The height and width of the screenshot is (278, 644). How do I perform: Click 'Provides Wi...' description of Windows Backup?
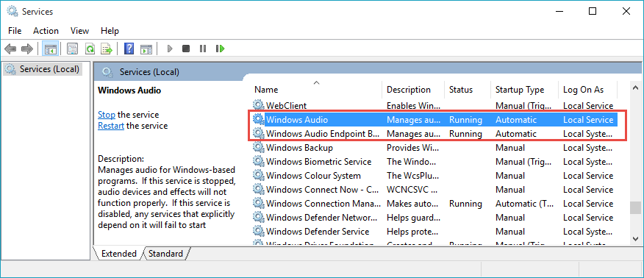point(413,147)
